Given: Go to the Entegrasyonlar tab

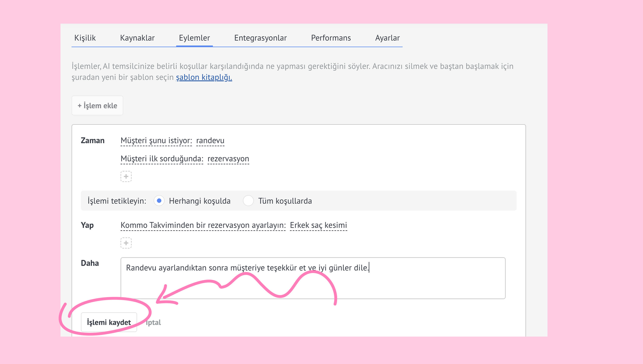Looking at the screenshot, I should click(260, 38).
